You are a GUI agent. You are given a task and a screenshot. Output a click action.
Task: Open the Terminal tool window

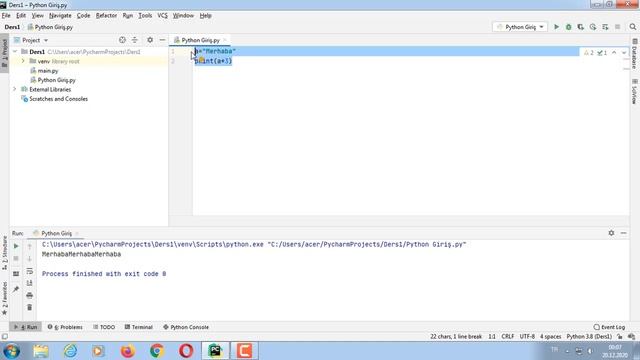139,327
